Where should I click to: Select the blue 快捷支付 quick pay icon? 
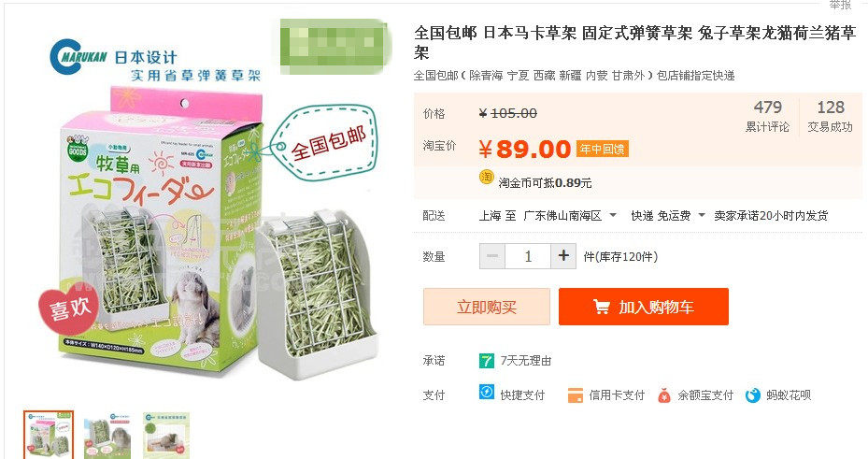pos(486,393)
